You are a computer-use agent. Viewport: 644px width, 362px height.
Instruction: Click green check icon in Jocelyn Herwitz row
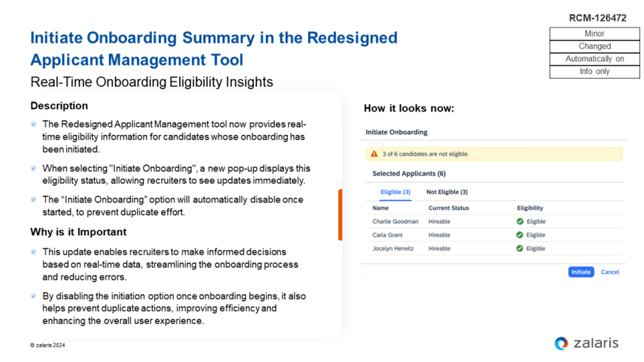pyautogui.click(x=520, y=248)
